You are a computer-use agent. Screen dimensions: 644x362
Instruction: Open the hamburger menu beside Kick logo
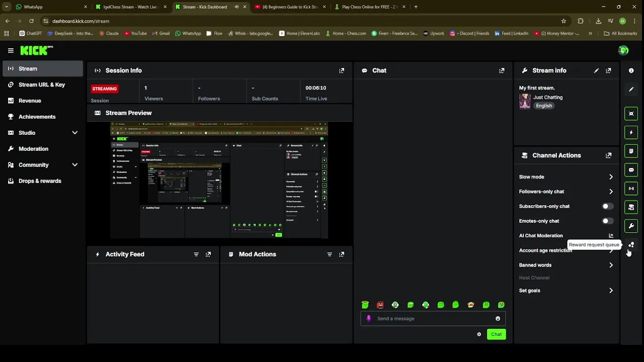point(11,50)
